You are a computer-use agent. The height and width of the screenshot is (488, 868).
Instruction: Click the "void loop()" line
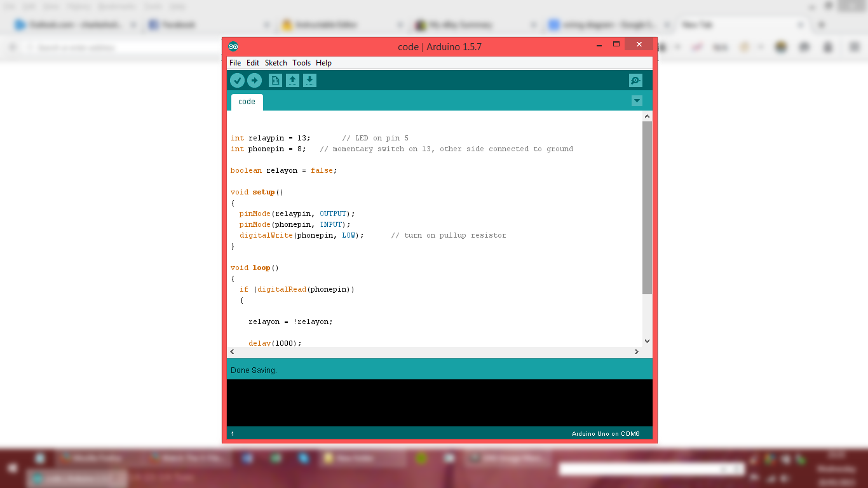[x=255, y=268]
